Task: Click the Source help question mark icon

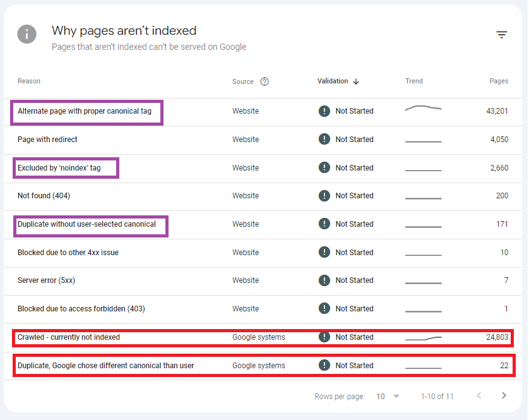Action: (264, 81)
